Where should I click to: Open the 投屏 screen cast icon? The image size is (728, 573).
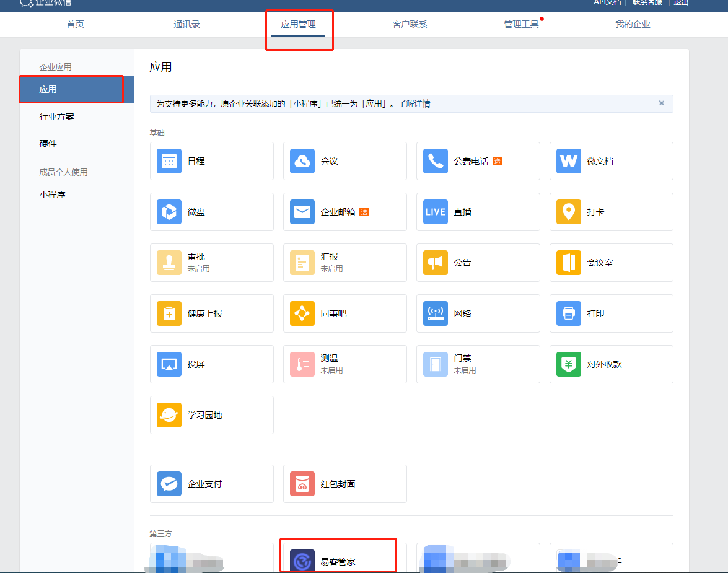click(169, 364)
